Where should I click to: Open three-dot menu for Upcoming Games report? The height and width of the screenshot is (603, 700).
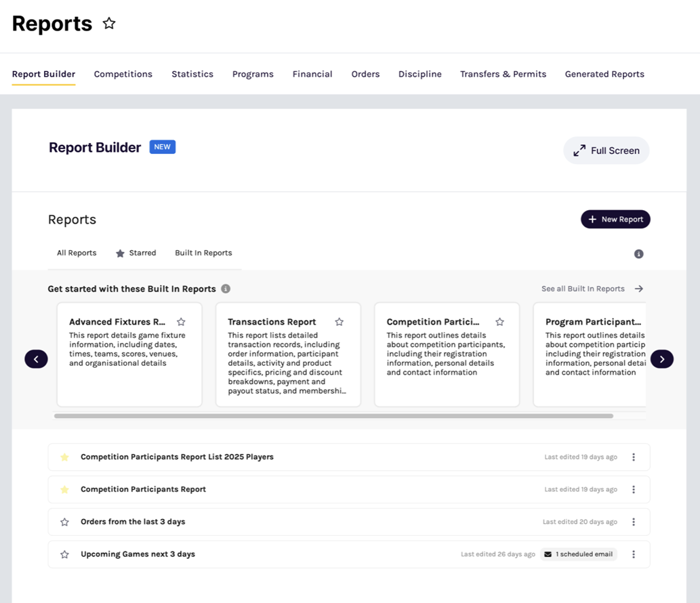tap(634, 554)
